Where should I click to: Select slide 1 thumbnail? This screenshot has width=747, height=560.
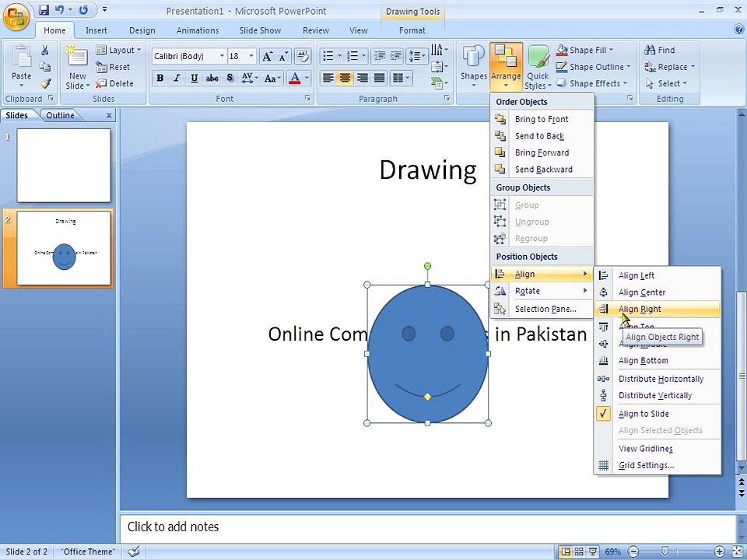pos(64,165)
